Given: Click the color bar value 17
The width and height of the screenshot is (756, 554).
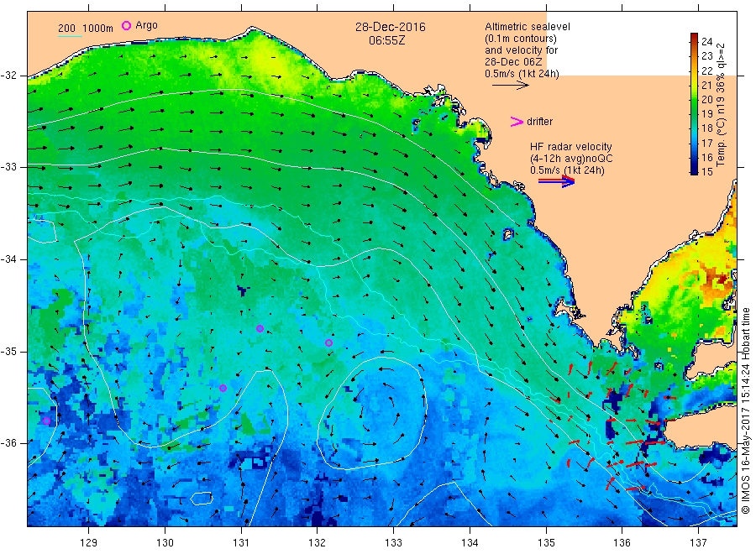Looking at the screenshot, I should tap(706, 143).
